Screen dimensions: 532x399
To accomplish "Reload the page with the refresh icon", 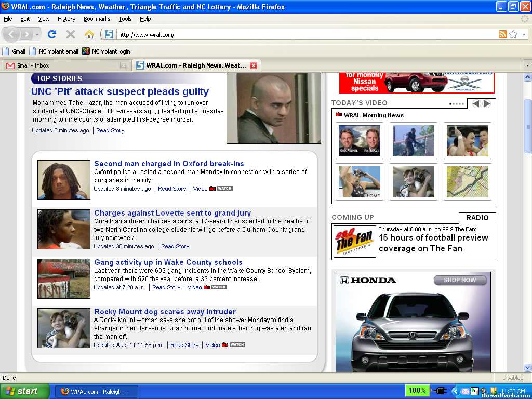I will (52, 34).
